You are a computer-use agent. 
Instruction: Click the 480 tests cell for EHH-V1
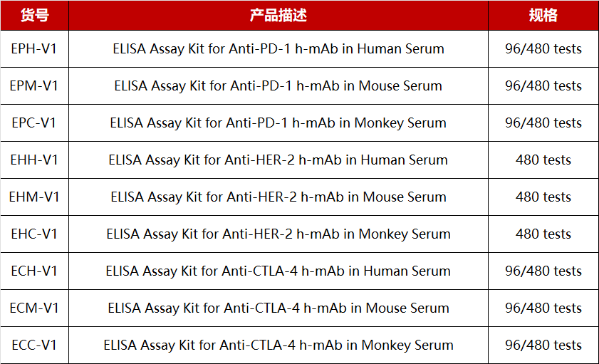[x=543, y=160]
